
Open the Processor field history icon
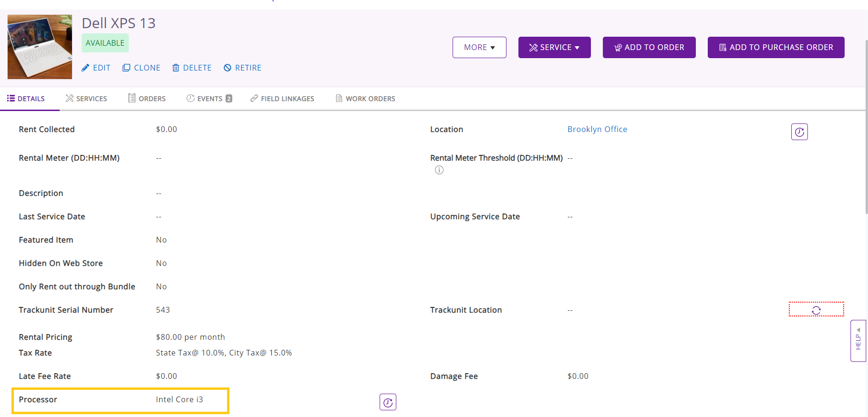coord(388,402)
